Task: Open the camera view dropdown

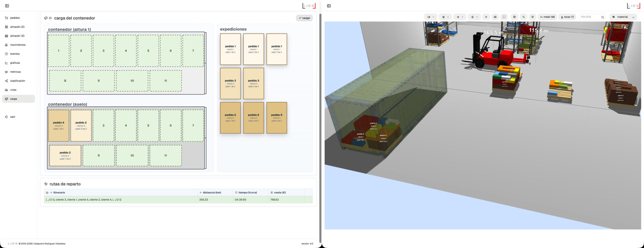Action: 431,17
